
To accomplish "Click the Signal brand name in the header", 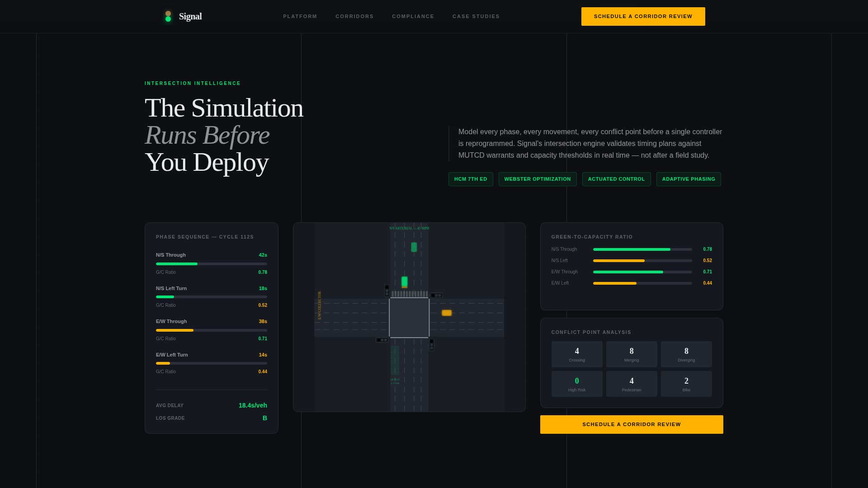I will click(x=190, y=16).
